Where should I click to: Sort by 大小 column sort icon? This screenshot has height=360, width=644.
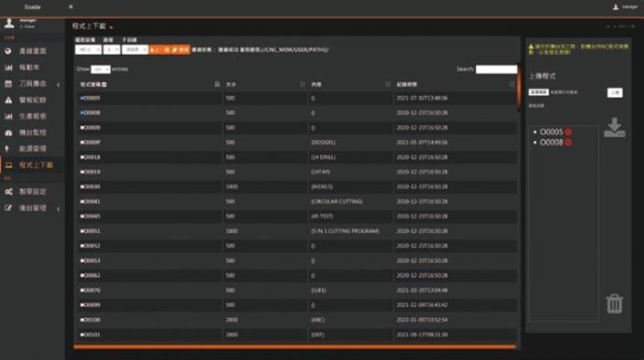pyautogui.click(x=302, y=84)
